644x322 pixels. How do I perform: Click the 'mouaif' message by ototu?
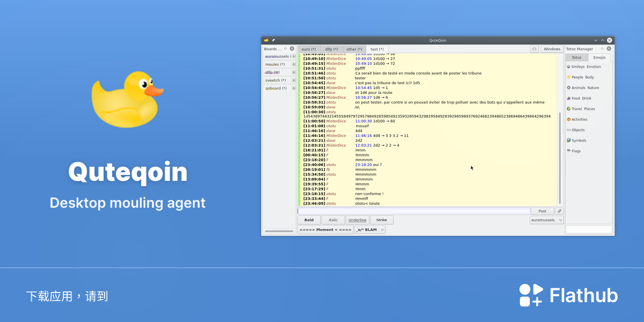(x=362, y=126)
